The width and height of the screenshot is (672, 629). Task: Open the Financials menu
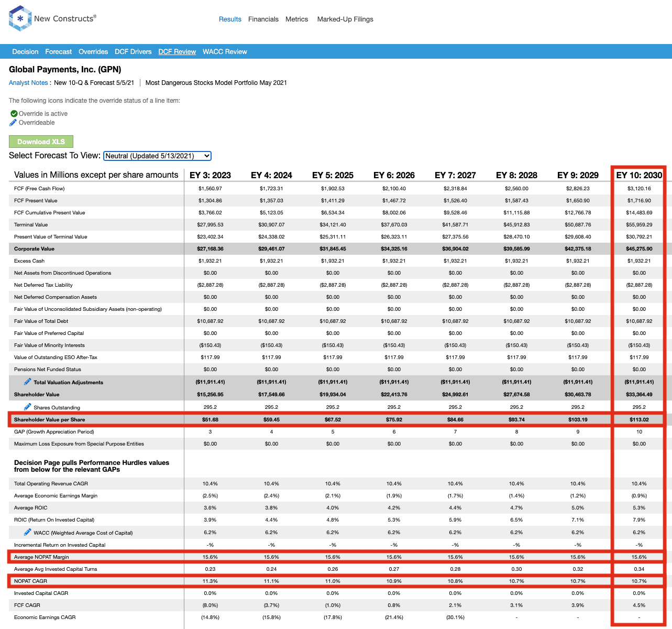pos(263,19)
